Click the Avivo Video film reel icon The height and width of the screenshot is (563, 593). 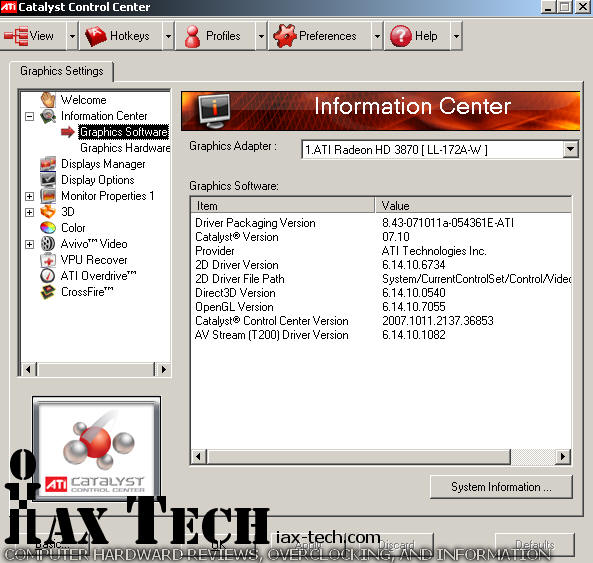pos(48,244)
